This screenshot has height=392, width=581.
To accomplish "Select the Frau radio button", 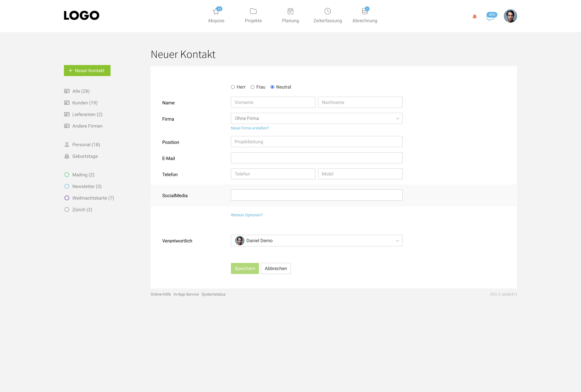I will tap(253, 87).
